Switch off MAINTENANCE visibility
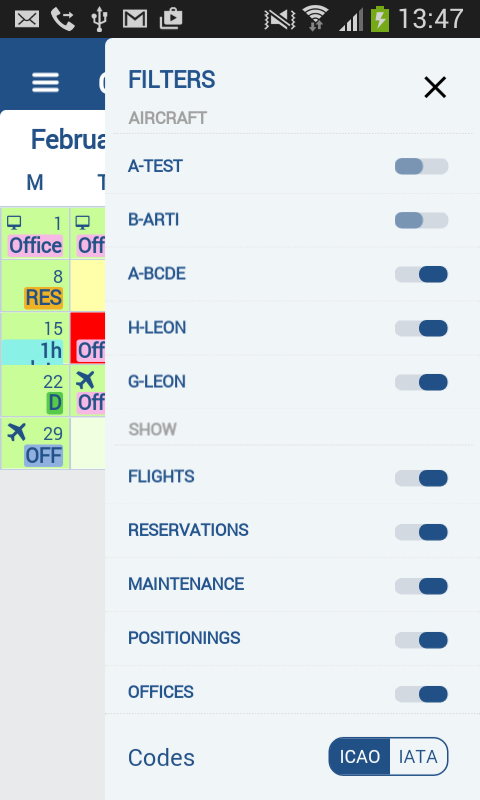Image resolution: width=480 pixels, height=800 pixels. tap(421, 586)
